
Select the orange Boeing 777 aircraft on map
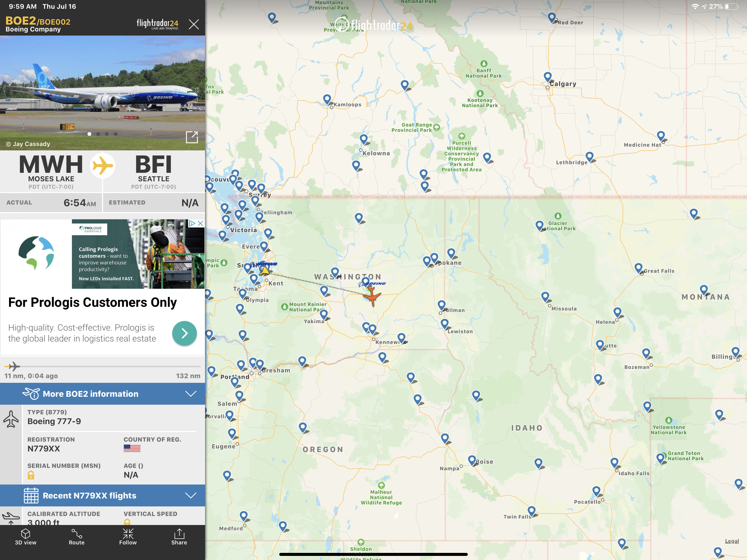[372, 296]
